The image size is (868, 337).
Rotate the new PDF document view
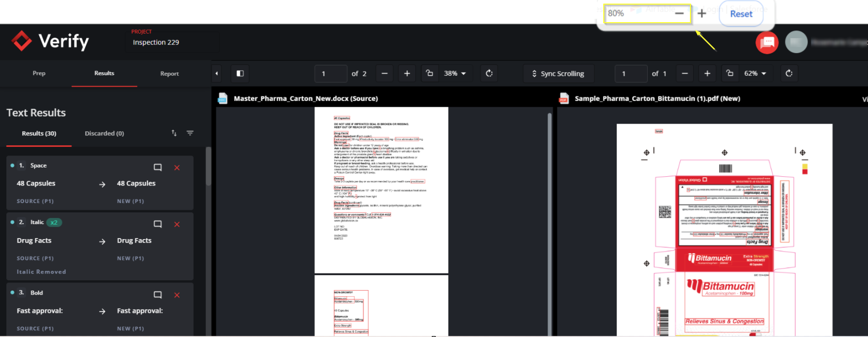click(789, 74)
